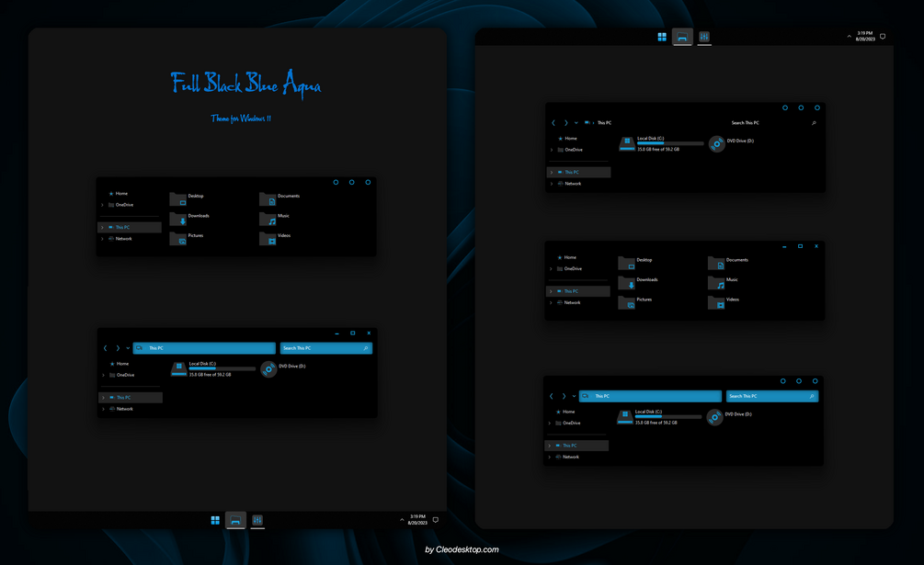Open Local Disk (C:) in right preview's blue-address-bar window
The width and height of the screenshot is (924, 565).
tap(659, 417)
